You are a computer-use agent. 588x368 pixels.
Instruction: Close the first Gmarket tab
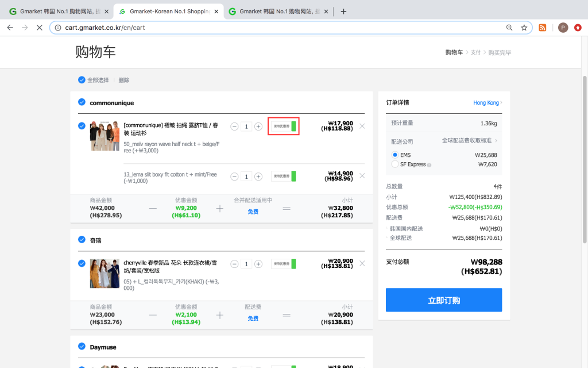pyautogui.click(x=106, y=11)
